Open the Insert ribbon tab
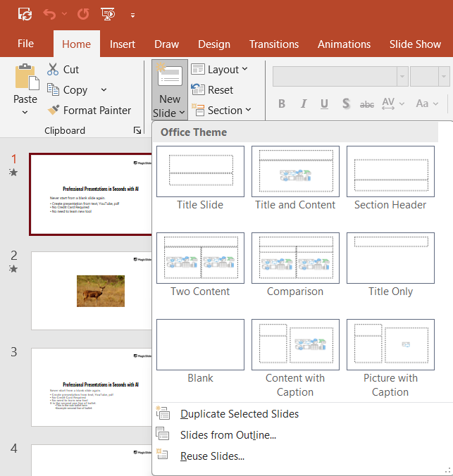Screen dimensions: 453x476 pyautogui.click(x=123, y=44)
